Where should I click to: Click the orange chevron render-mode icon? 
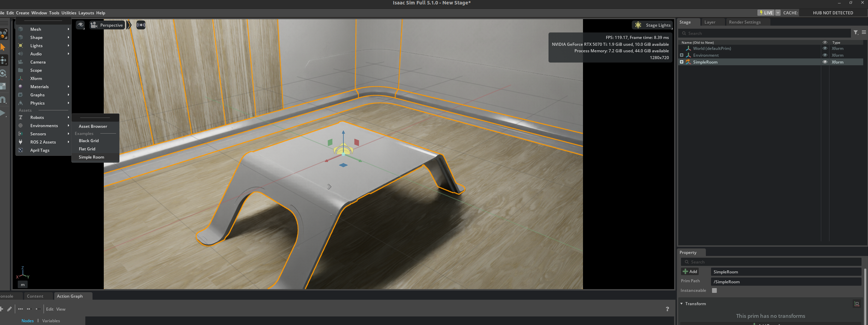(x=129, y=25)
